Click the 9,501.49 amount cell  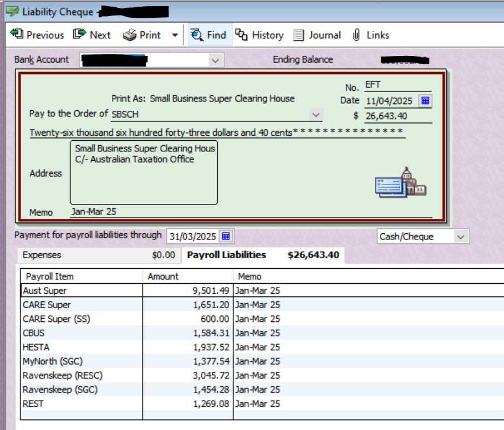click(x=188, y=290)
